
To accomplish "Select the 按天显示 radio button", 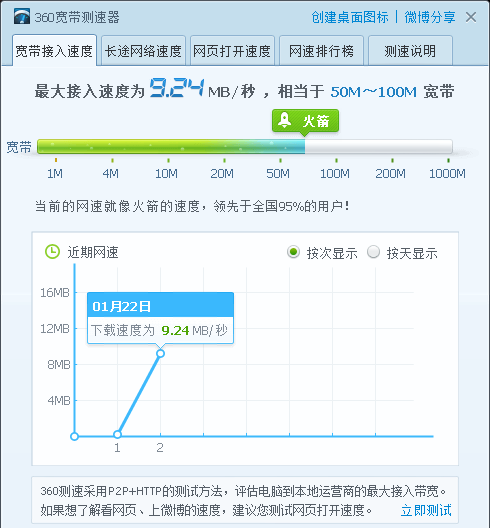I will 373,252.
